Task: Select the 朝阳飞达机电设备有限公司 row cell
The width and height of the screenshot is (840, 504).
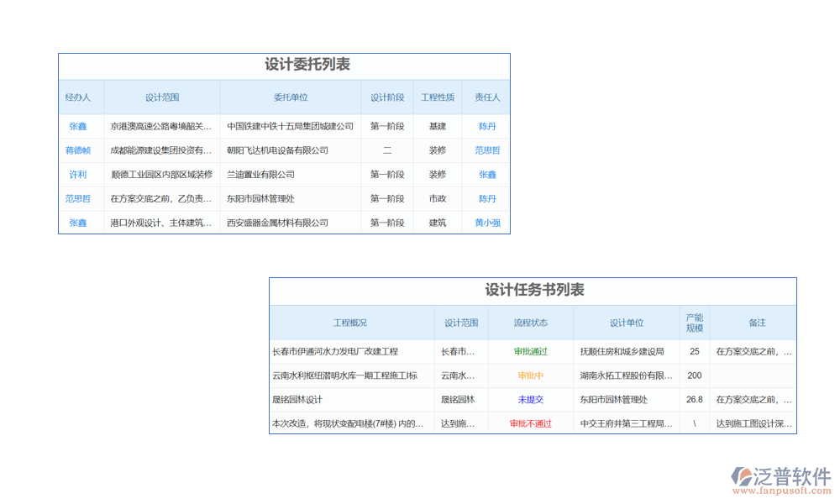Action: pos(278,150)
